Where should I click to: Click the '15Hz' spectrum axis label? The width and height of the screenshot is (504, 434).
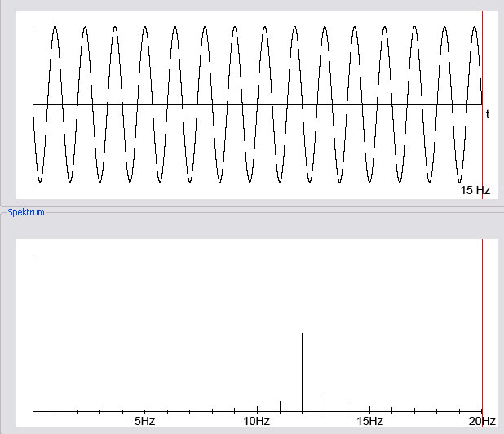pyautogui.click(x=369, y=421)
